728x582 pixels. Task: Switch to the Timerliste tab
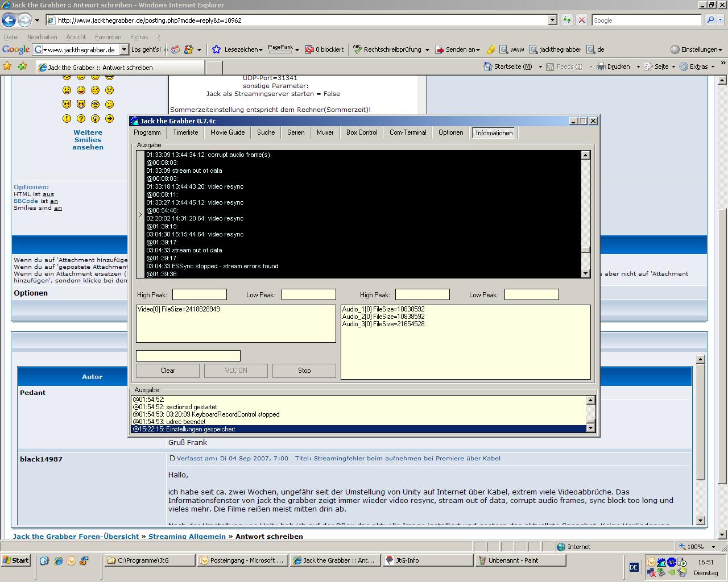tap(185, 132)
